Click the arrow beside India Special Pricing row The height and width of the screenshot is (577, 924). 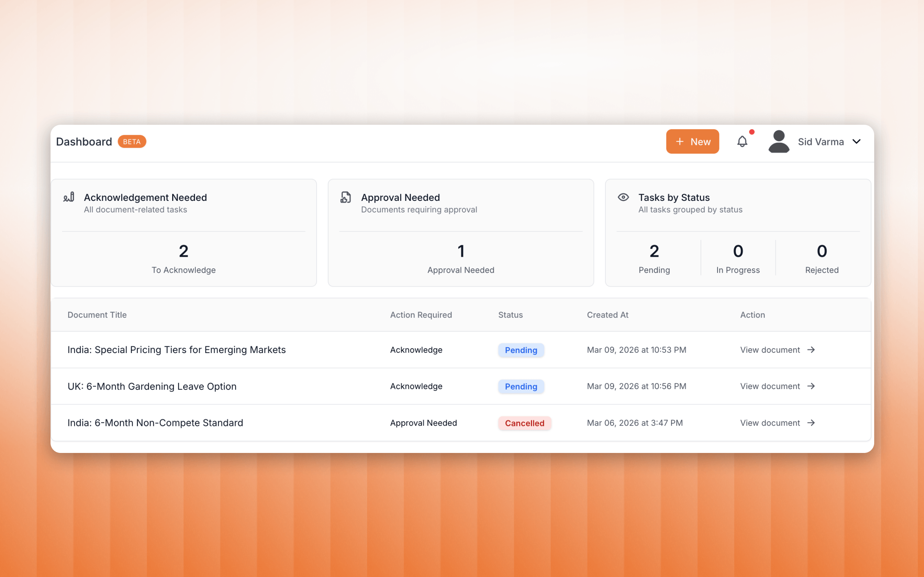tap(811, 349)
